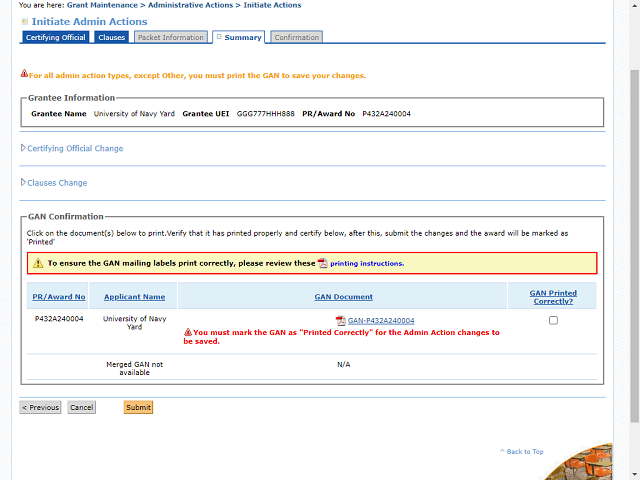Viewport: 640px width, 480px height.
Task: Check the GAN Printed Correctly checkbox
Action: (x=553, y=320)
